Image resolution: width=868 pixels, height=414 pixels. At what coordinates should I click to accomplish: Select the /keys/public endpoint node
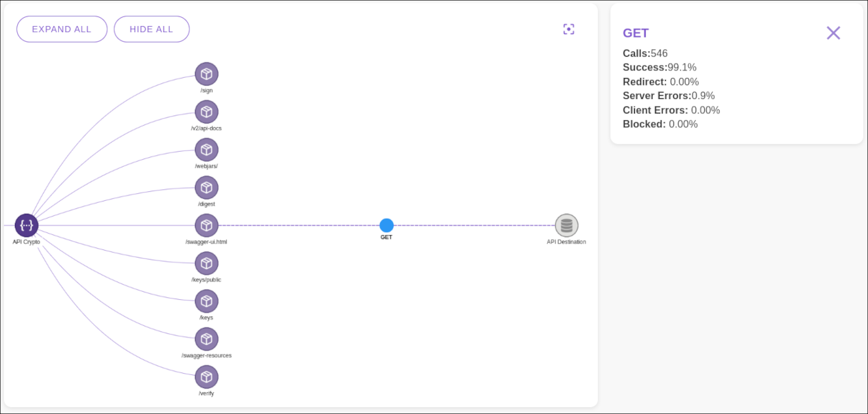(206, 264)
